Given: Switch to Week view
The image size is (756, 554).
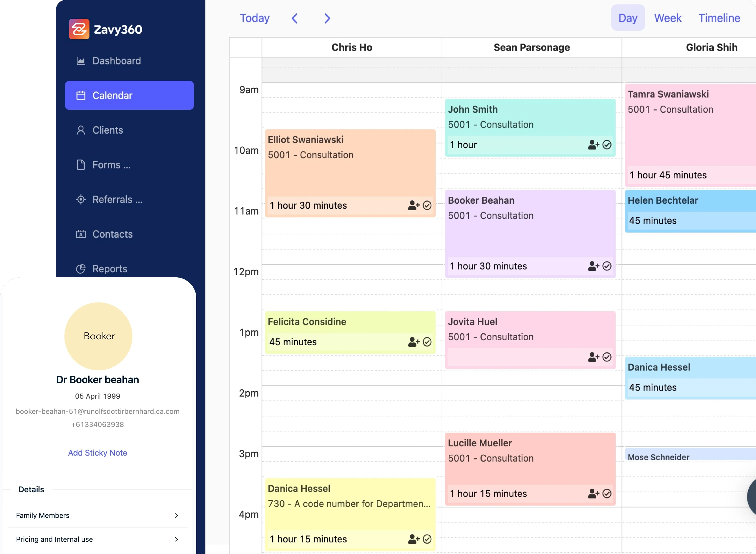Looking at the screenshot, I should pos(667,18).
